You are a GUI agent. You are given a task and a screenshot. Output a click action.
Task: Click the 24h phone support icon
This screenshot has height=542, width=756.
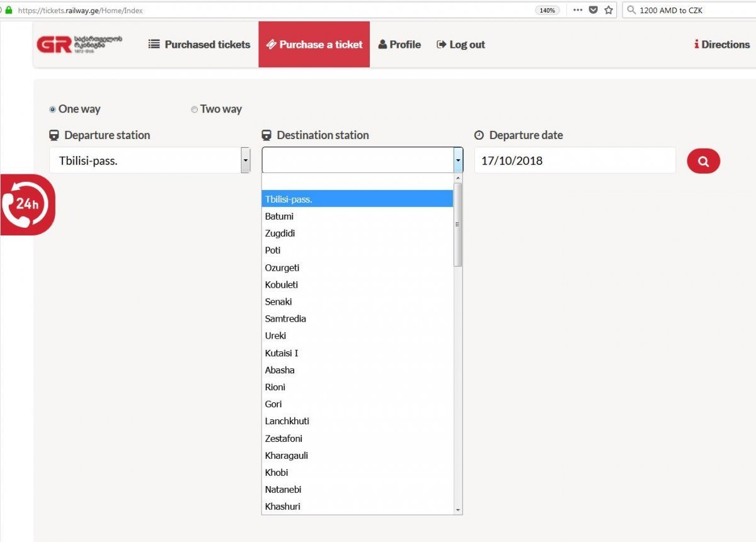point(28,204)
